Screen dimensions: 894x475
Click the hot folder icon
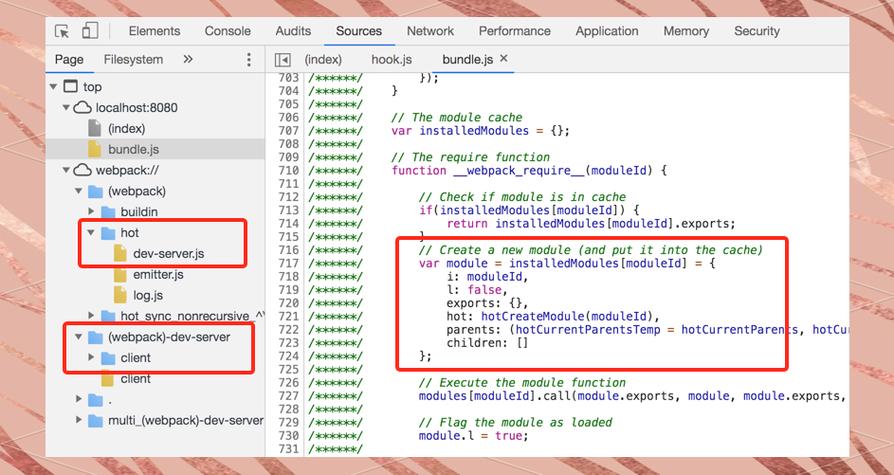108,233
